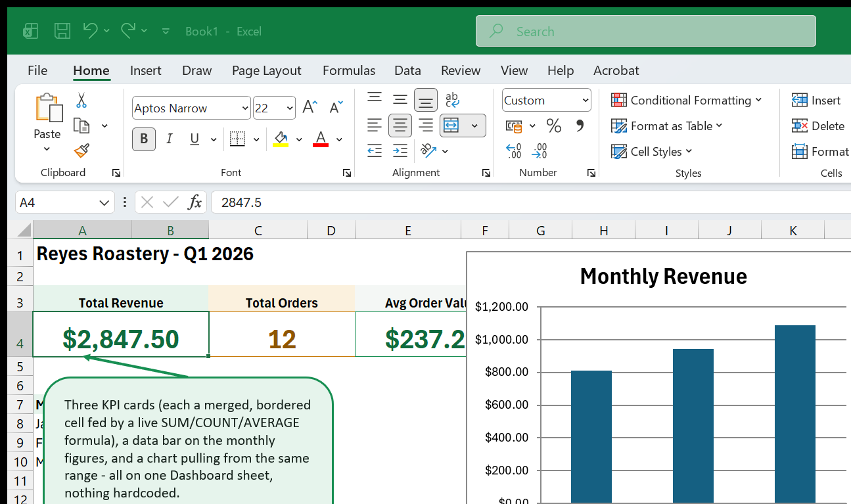The width and height of the screenshot is (851, 504).
Task: Toggle the Center horizontal alignment button
Action: [400, 125]
